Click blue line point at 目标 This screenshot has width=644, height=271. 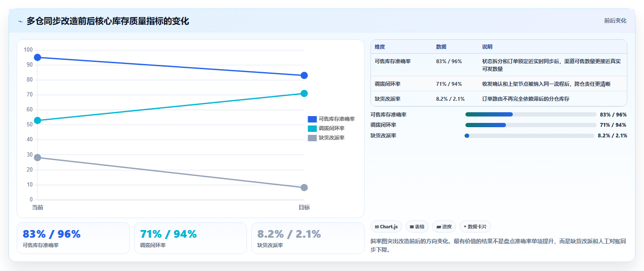coord(304,76)
